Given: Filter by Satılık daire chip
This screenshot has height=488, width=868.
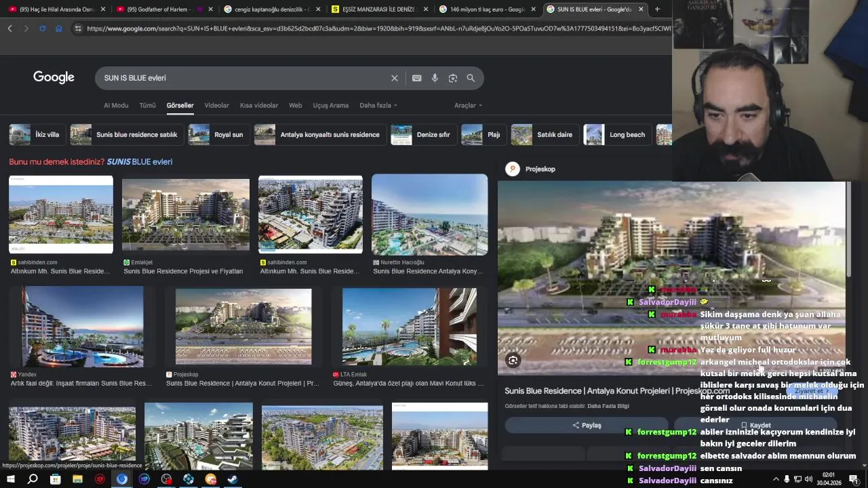Looking at the screenshot, I should [545, 134].
